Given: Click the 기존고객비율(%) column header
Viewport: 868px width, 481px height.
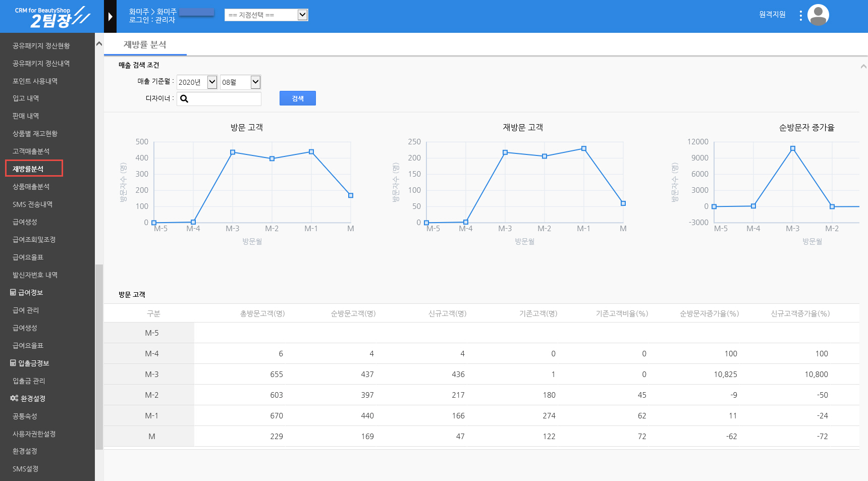Looking at the screenshot, I should [x=622, y=313].
